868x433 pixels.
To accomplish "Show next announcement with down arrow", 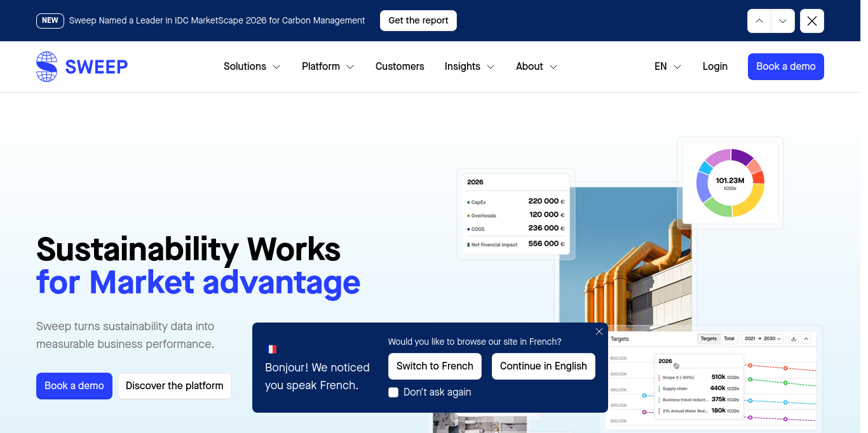I will click(783, 21).
